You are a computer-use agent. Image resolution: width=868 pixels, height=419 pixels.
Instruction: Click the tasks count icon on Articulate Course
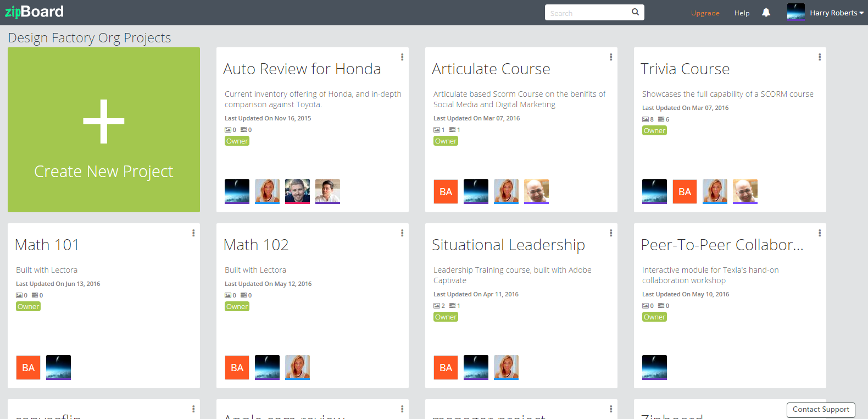pos(453,130)
